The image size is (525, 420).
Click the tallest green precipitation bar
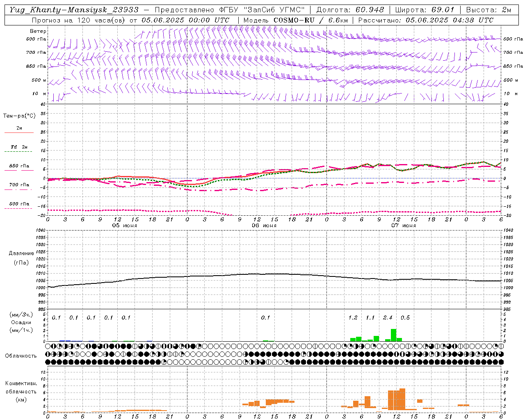pyautogui.click(x=393, y=335)
